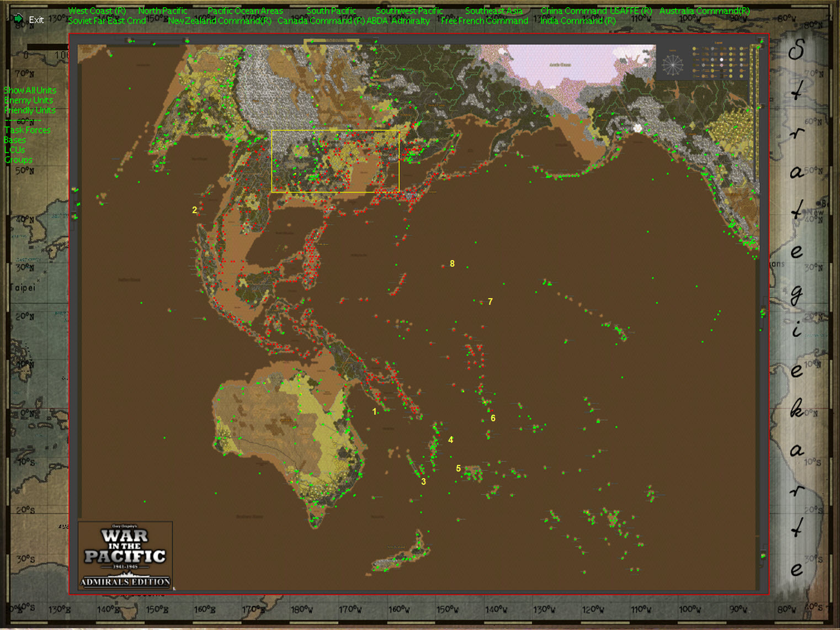Show Southwest Pacific command units
840x630 pixels.
410,10
